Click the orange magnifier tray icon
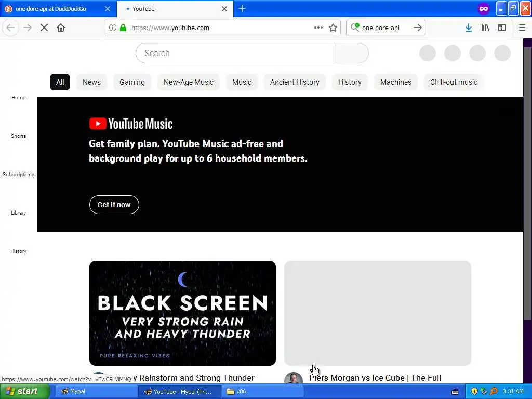 (494, 392)
